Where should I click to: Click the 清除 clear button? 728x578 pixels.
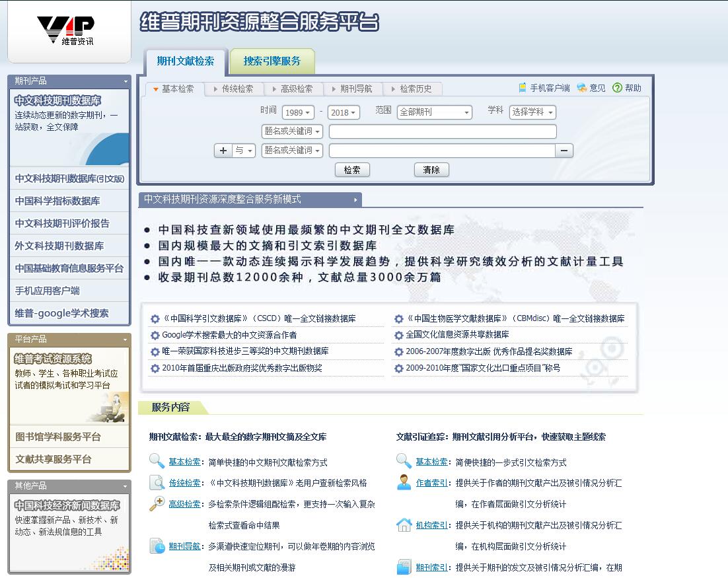[x=431, y=170]
